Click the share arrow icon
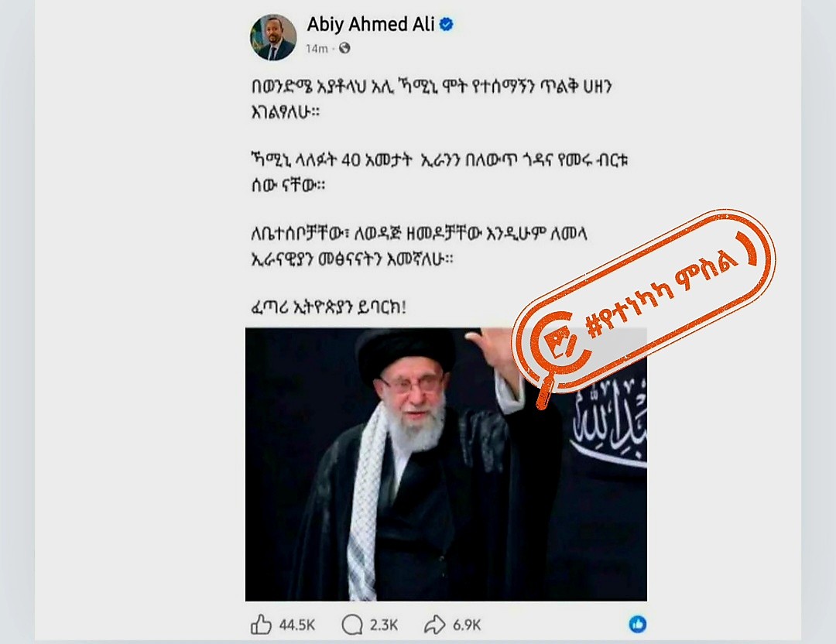Viewport: 836px width, 644px height. pyautogui.click(x=434, y=625)
